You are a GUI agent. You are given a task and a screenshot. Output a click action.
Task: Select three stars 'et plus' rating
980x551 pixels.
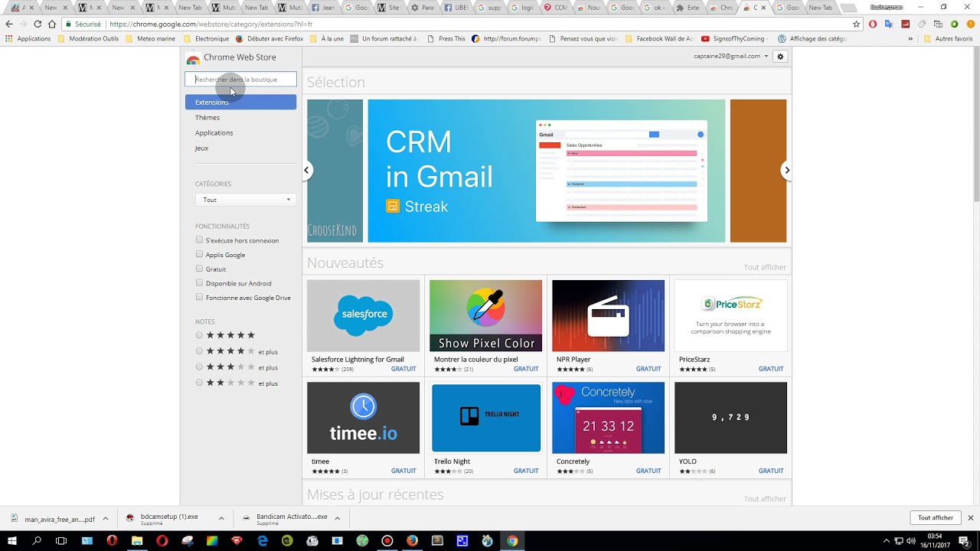(x=199, y=367)
